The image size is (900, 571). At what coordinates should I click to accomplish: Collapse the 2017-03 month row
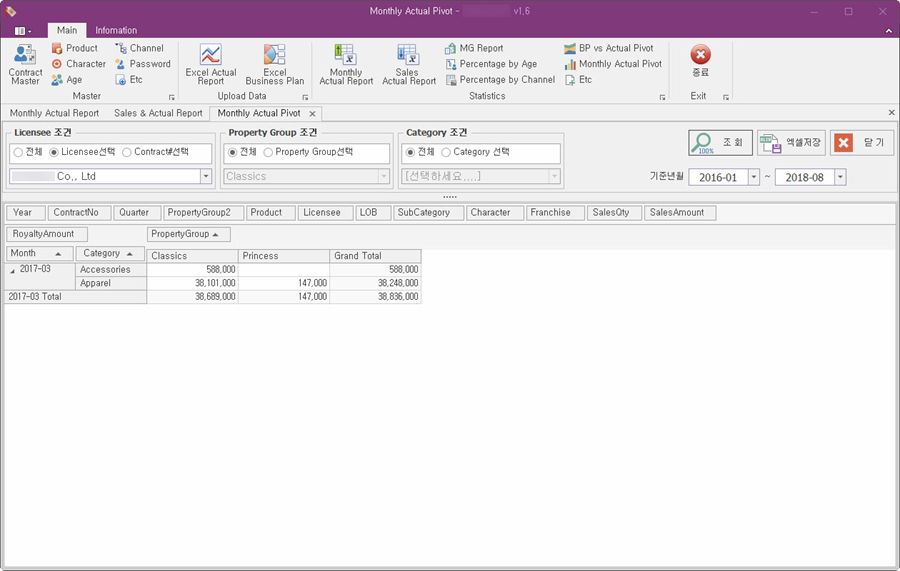click(x=13, y=271)
